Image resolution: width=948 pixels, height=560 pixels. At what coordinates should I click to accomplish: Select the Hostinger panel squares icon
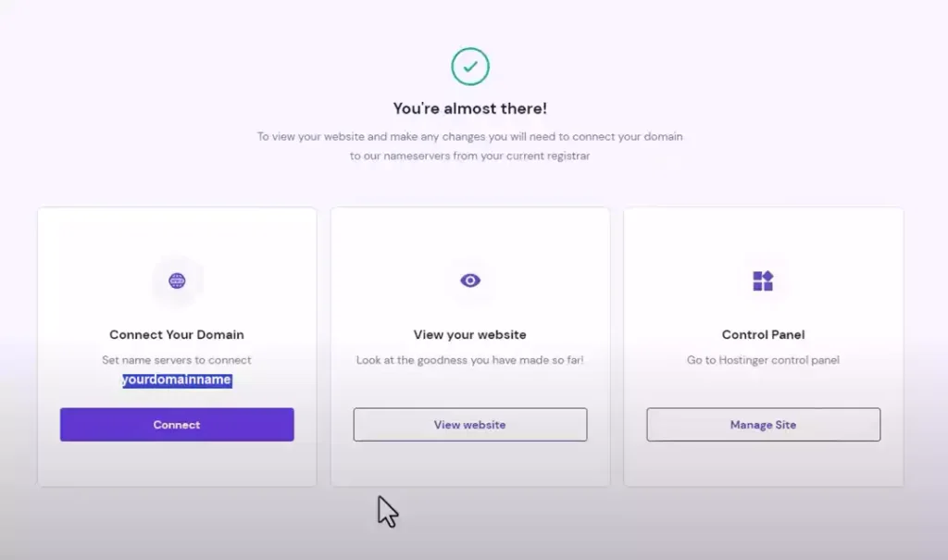click(762, 280)
